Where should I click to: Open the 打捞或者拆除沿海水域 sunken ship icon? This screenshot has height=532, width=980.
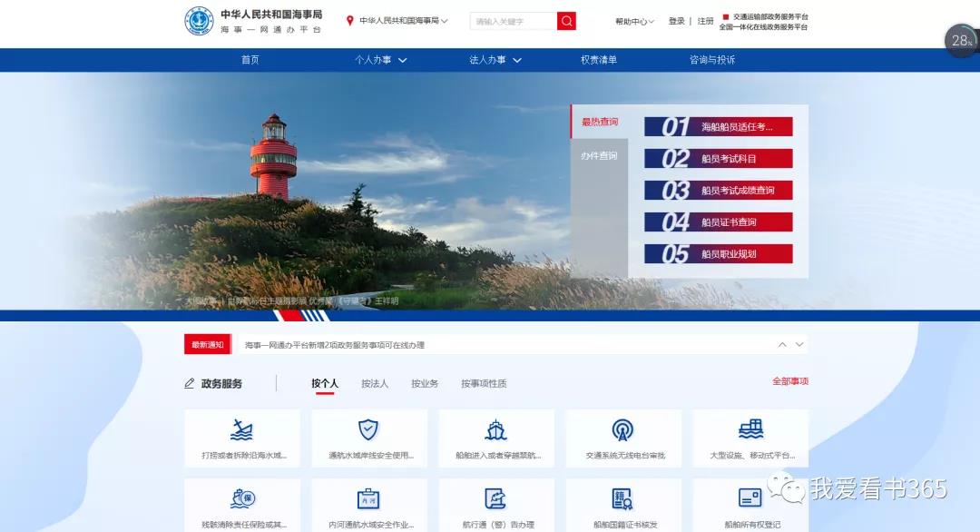point(242,430)
